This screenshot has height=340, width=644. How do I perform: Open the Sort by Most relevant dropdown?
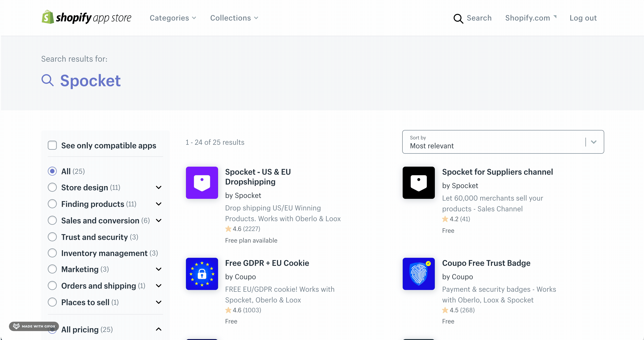(503, 142)
